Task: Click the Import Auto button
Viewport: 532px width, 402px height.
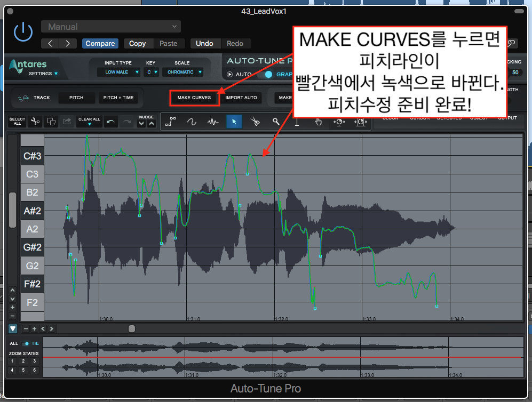Action: (x=241, y=98)
